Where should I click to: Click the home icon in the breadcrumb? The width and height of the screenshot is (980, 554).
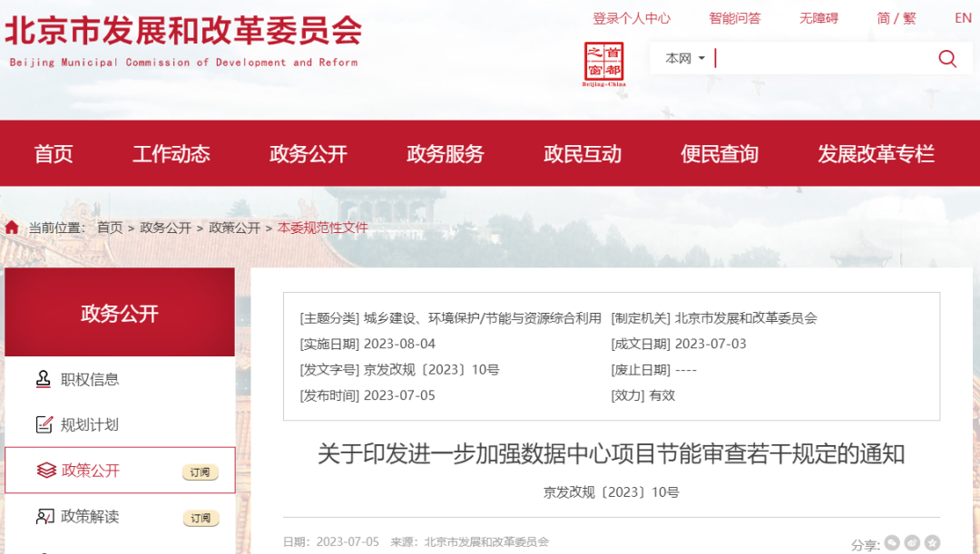click(12, 228)
